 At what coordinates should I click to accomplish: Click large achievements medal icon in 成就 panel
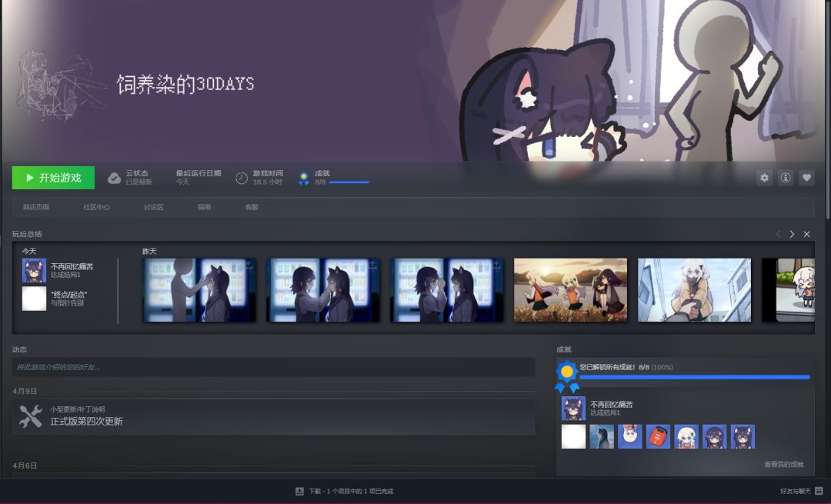pos(567,376)
